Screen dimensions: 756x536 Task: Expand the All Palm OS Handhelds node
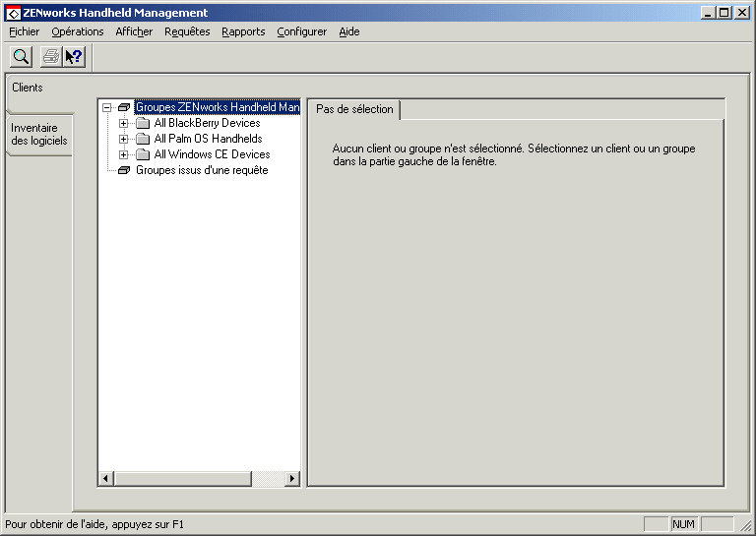[123, 140]
